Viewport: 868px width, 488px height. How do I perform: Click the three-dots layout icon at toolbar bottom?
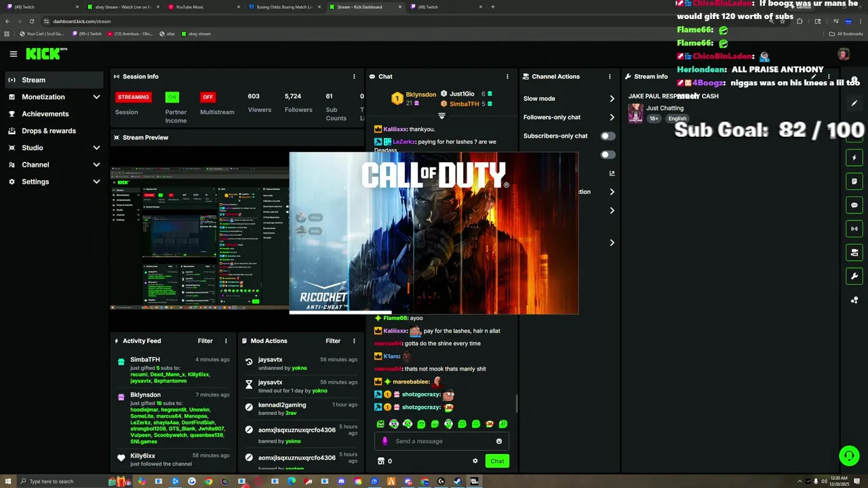[x=854, y=300]
